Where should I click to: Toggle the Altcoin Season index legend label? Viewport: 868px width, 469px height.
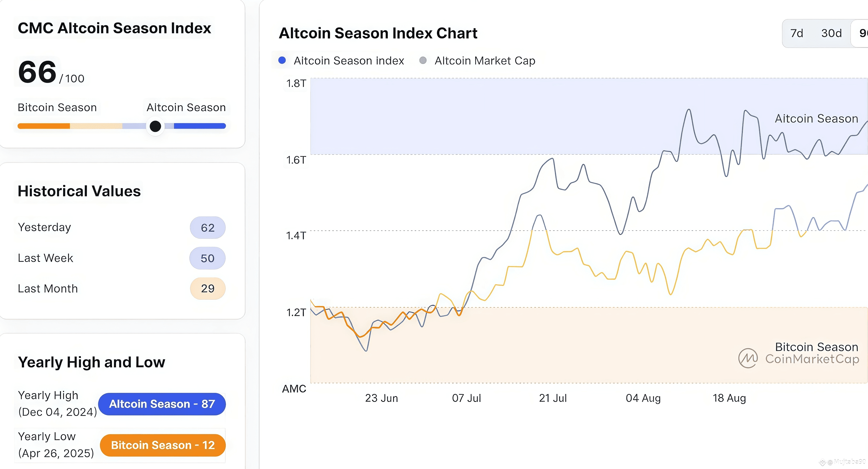click(x=349, y=61)
